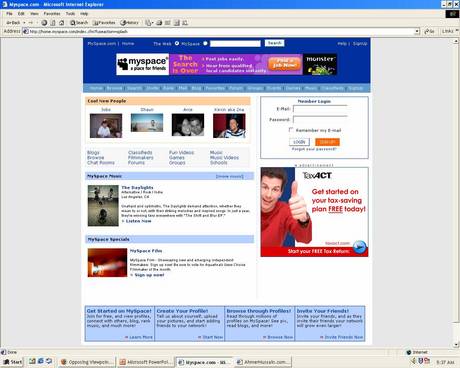This screenshot has width=460, height=368.
Task: Open the Edit menu
Action: [21, 14]
